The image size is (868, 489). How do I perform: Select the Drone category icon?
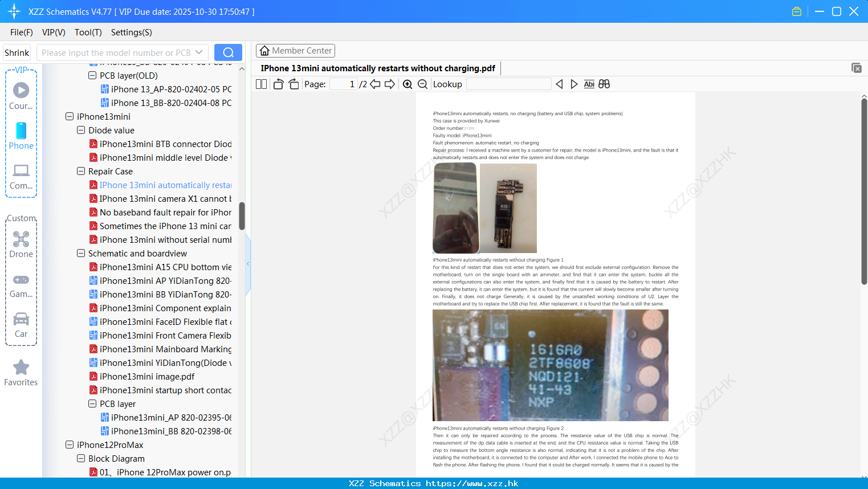21,244
